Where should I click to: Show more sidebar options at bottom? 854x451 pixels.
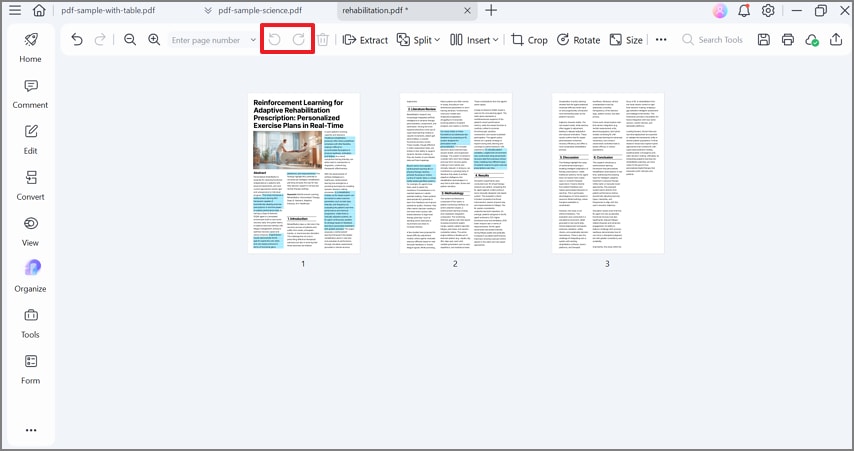point(31,430)
